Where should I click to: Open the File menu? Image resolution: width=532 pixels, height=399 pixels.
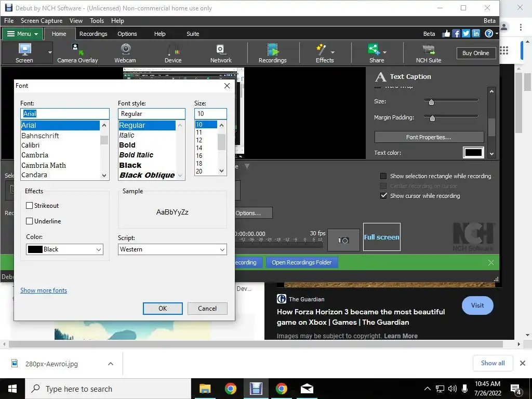point(9,21)
